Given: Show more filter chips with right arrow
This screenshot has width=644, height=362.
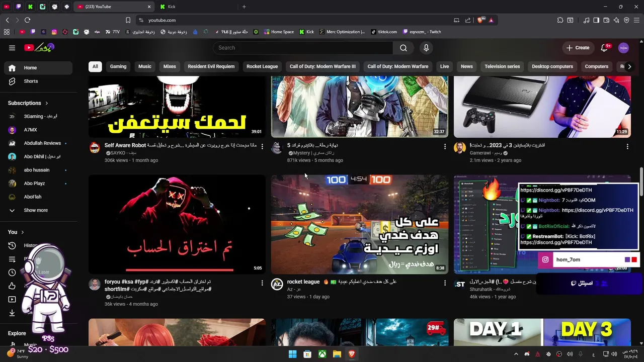Looking at the screenshot, I should point(629,66).
